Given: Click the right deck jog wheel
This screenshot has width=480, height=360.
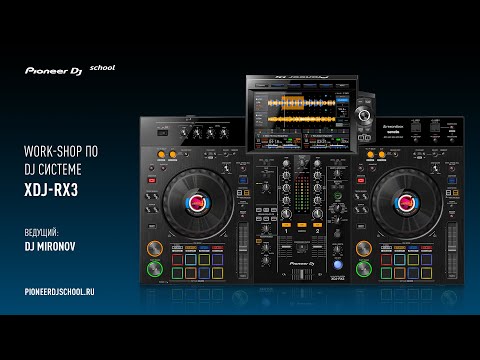Looking at the screenshot, I should click(407, 203).
